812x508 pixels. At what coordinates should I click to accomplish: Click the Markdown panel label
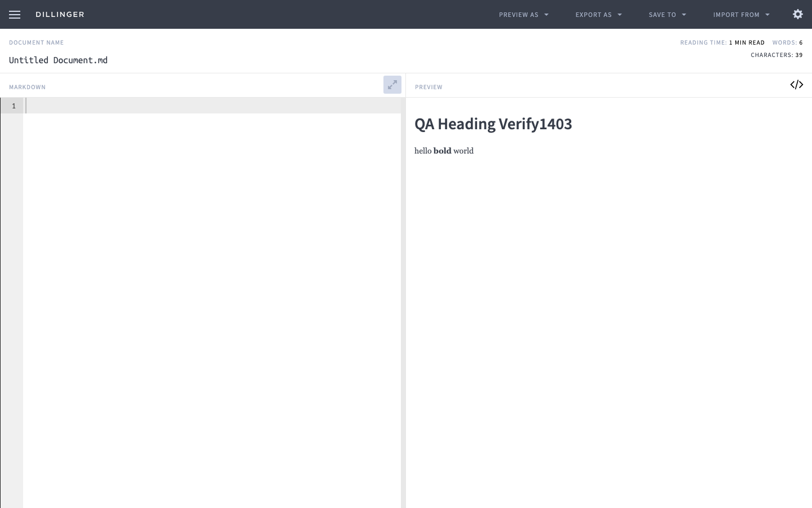click(x=27, y=87)
